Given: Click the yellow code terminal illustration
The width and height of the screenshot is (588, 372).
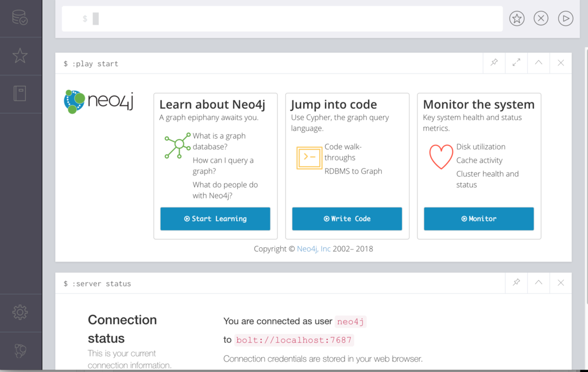Looking at the screenshot, I should pyautogui.click(x=310, y=158).
